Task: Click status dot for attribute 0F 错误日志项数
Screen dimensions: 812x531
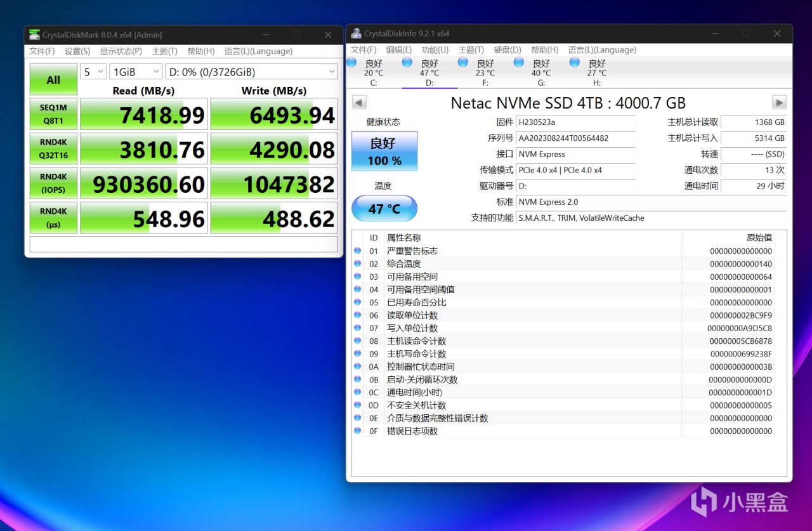Action: pyautogui.click(x=358, y=431)
